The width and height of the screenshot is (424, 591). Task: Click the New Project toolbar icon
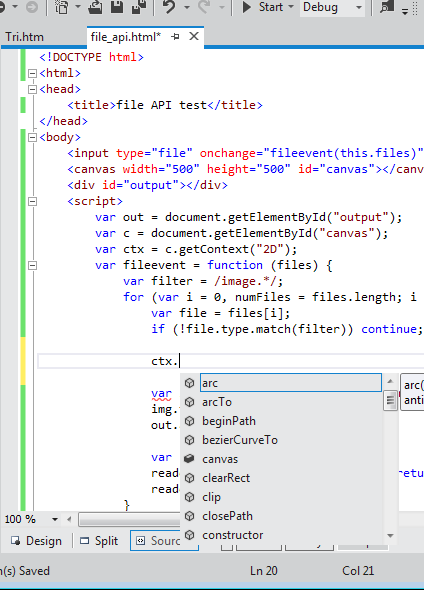61,7
